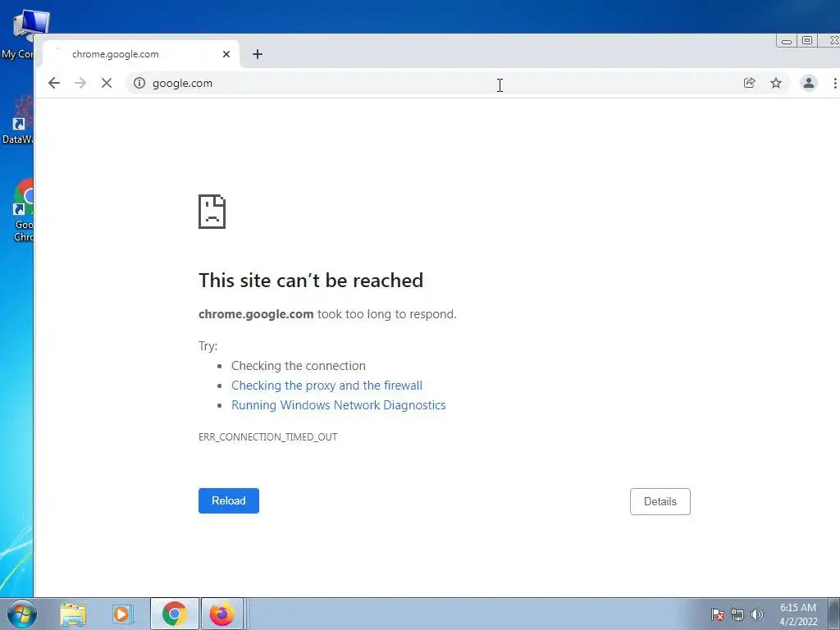The width and height of the screenshot is (840, 630).
Task: Switch to Chrome in the taskbar
Action: point(175,614)
